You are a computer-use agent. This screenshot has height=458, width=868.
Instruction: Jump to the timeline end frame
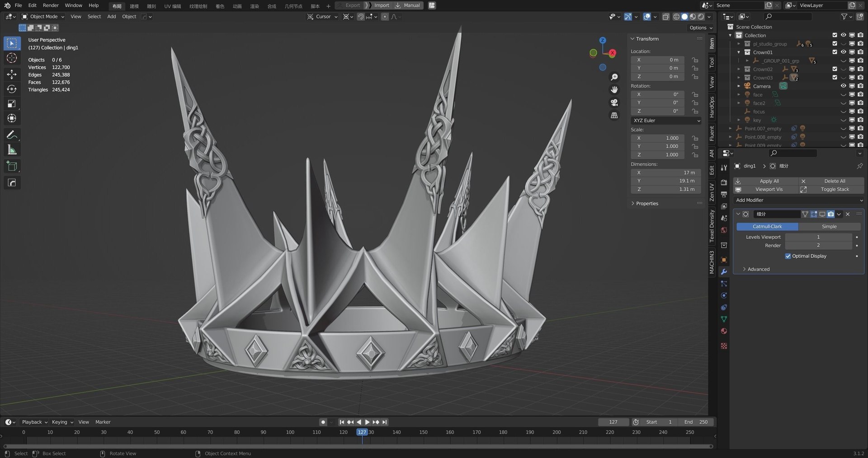pos(384,422)
